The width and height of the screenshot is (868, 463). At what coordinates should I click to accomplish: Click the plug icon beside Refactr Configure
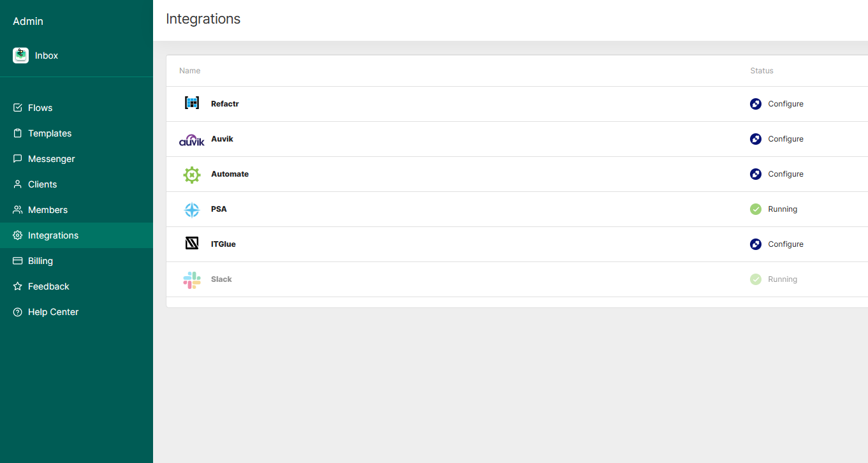pyautogui.click(x=756, y=104)
